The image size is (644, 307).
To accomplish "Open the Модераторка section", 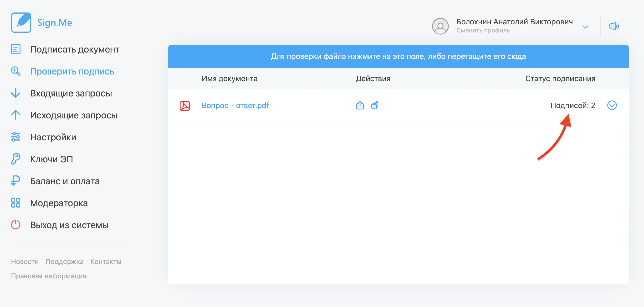I will [x=59, y=203].
